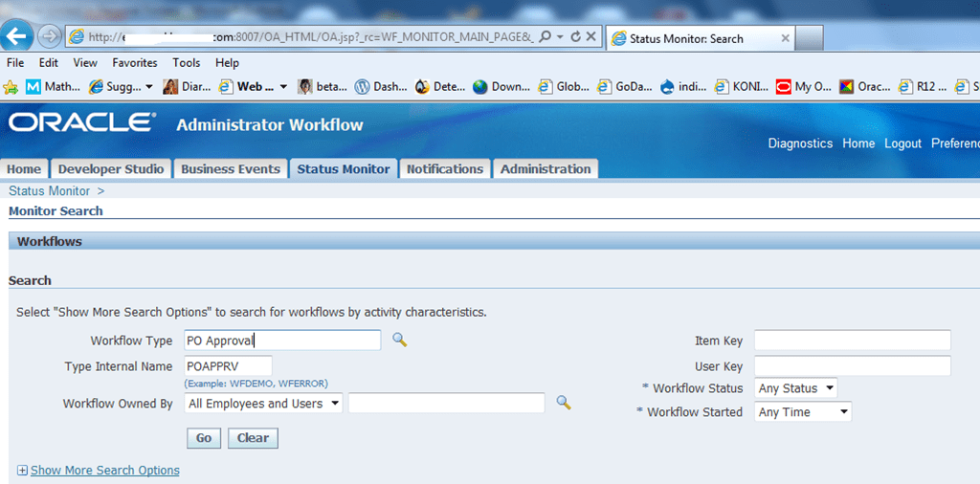Click the Favorites star icon in bookmarks bar

10,87
